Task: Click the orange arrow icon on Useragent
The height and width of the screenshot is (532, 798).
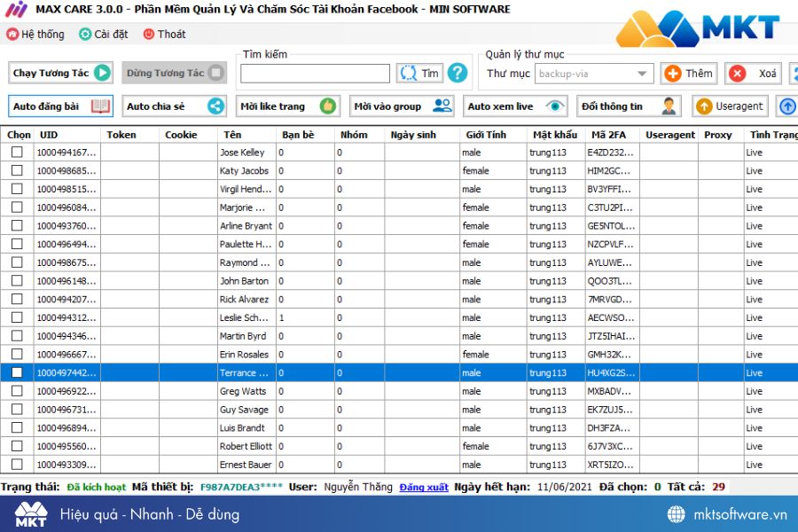Action: click(x=704, y=106)
